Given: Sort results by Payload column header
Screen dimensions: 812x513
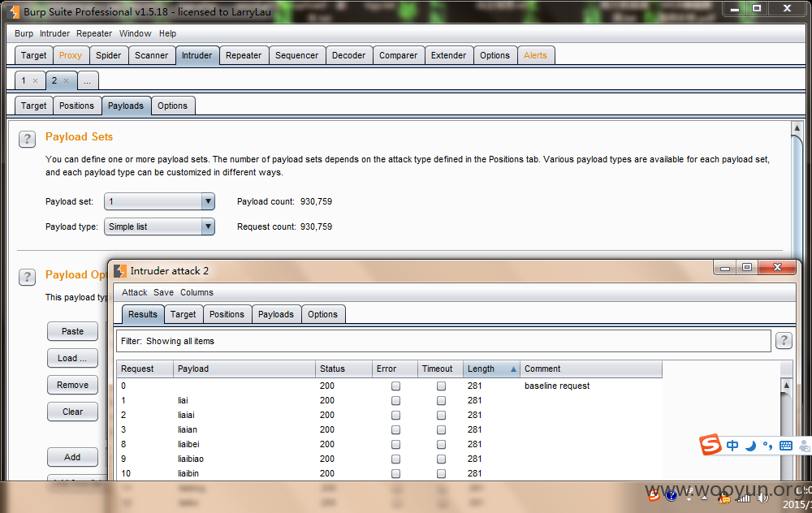Looking at the screenshot, I should pos(244,369).
